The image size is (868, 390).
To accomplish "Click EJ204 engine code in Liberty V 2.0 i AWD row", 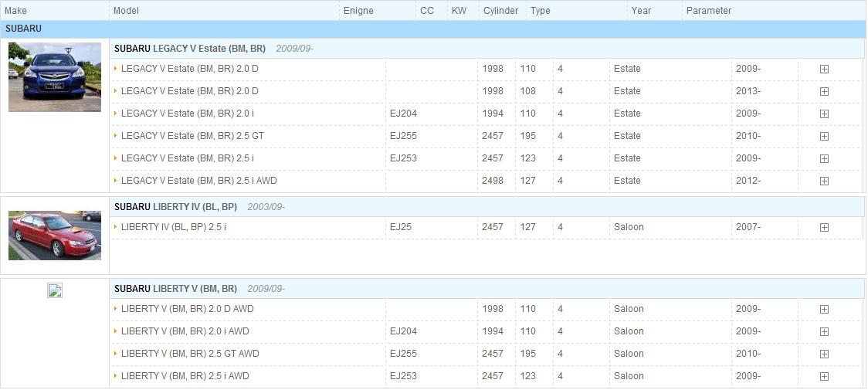I will pos(403,331).
